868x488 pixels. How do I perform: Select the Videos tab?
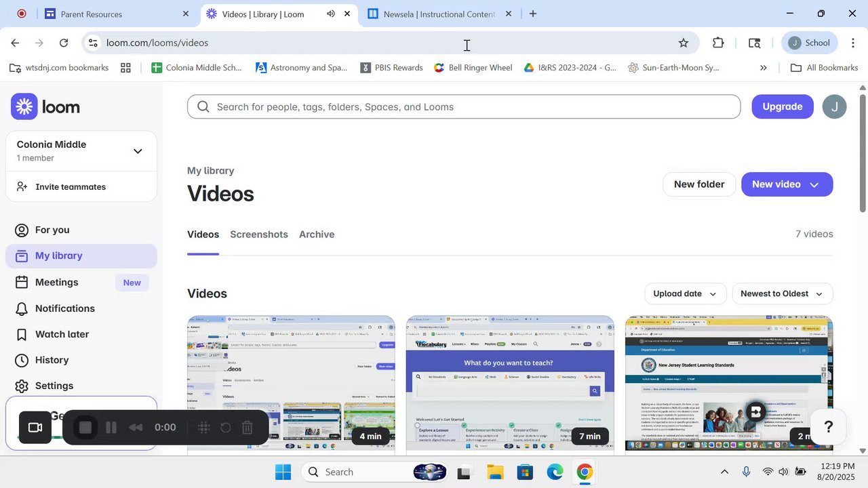click(203, 235)
